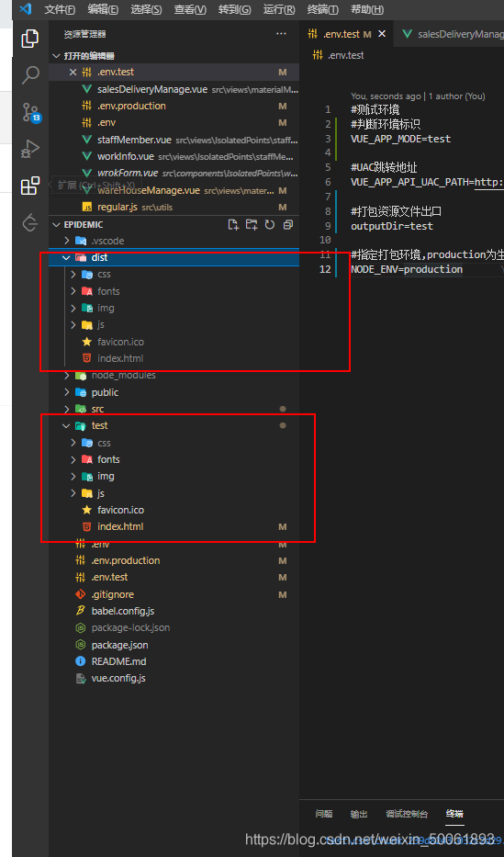Open the 帮助(H) menu

pos(367,10)
